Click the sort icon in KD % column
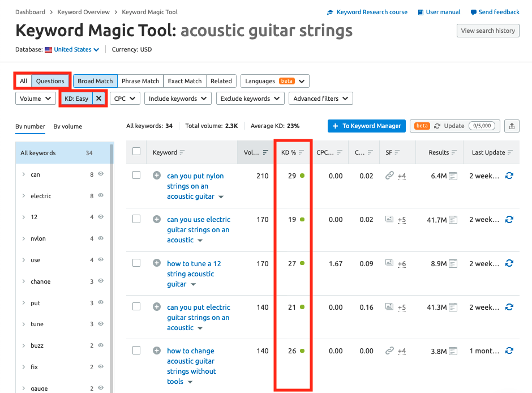532x393 pixels. tap(302, 152)
